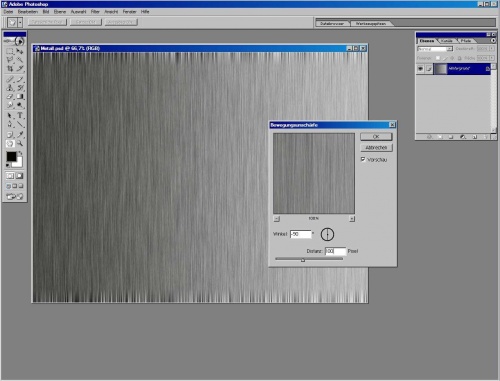Select the Zoom magnifier tool
This screenshot has width=500, height=381.
pos(20,143)
